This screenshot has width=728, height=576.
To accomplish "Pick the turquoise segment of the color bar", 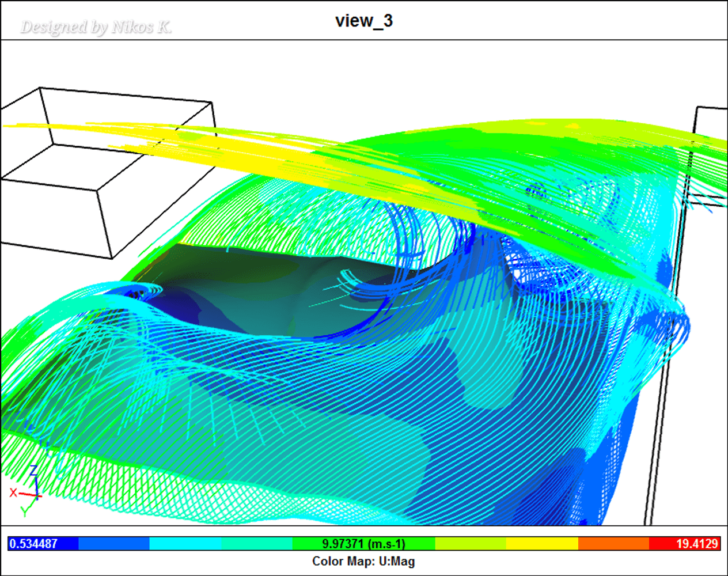I will point(256,544).
